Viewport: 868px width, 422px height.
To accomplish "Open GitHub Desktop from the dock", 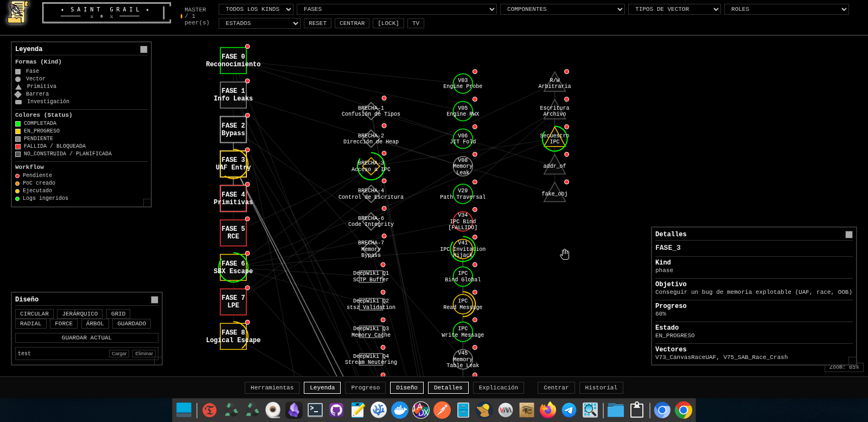I will (336, 410).
